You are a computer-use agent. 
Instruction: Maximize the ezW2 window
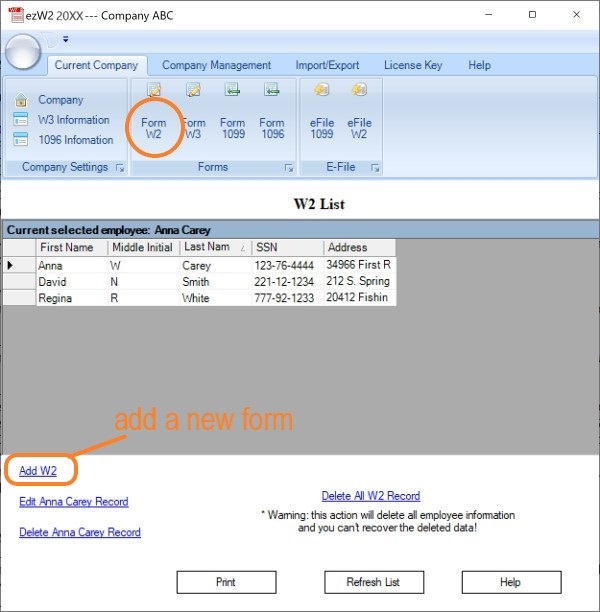pos(532,14)
